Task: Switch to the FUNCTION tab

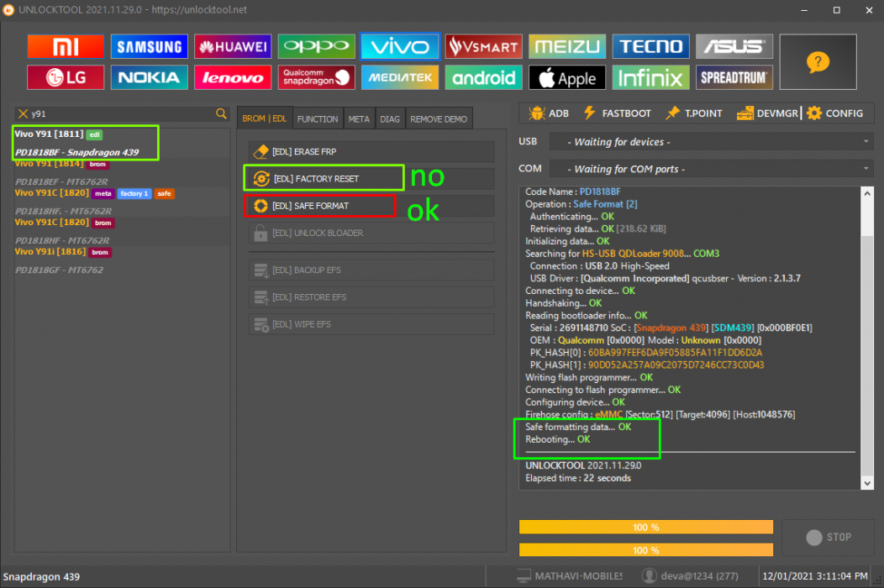Action: [x=318, y=119]
